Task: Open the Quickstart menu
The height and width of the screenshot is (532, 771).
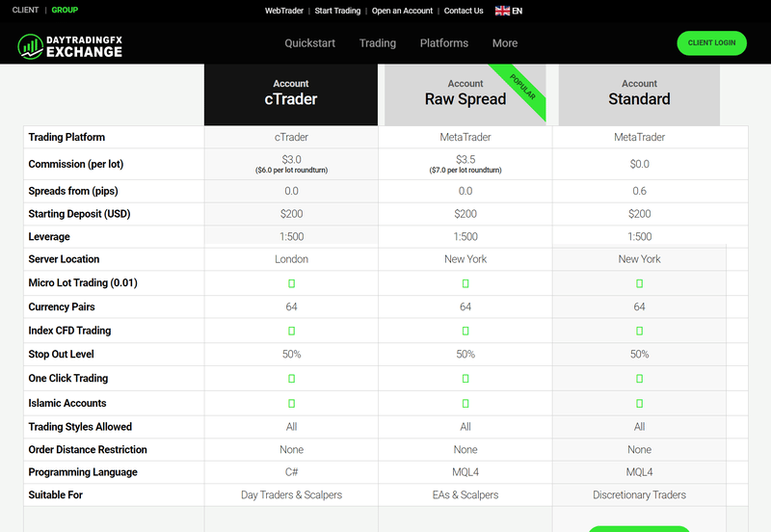Action: click(x=309, y=43)
